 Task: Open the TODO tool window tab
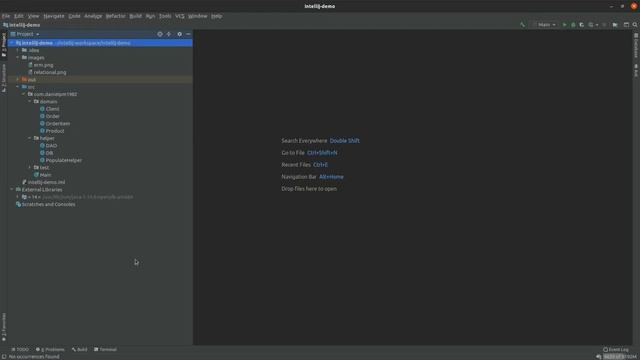(20, 350)
